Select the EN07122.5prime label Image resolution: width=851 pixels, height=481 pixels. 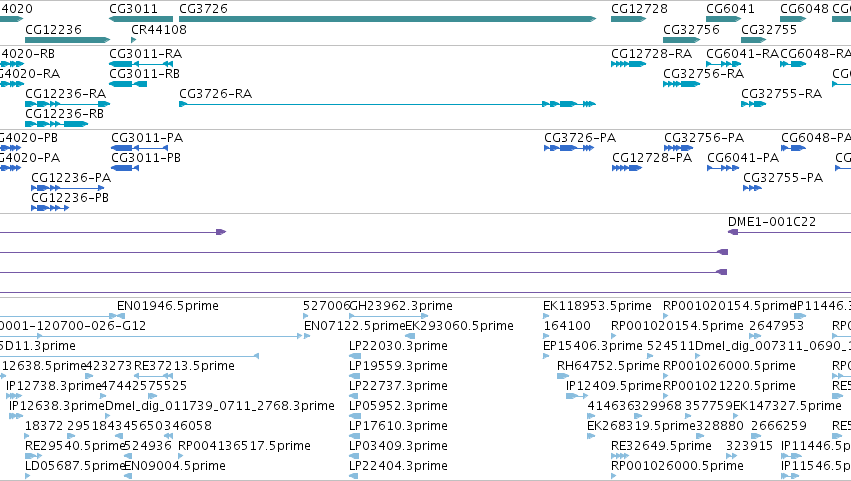coord(355,326)
